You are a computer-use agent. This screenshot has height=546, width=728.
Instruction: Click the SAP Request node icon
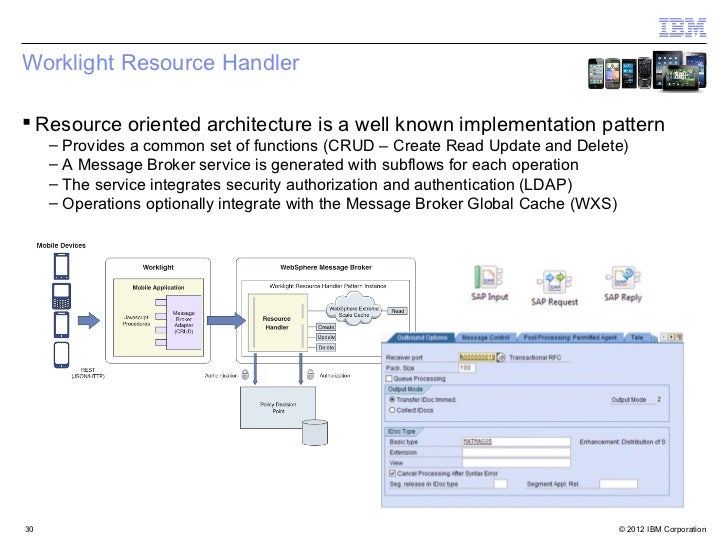(554, 281)
